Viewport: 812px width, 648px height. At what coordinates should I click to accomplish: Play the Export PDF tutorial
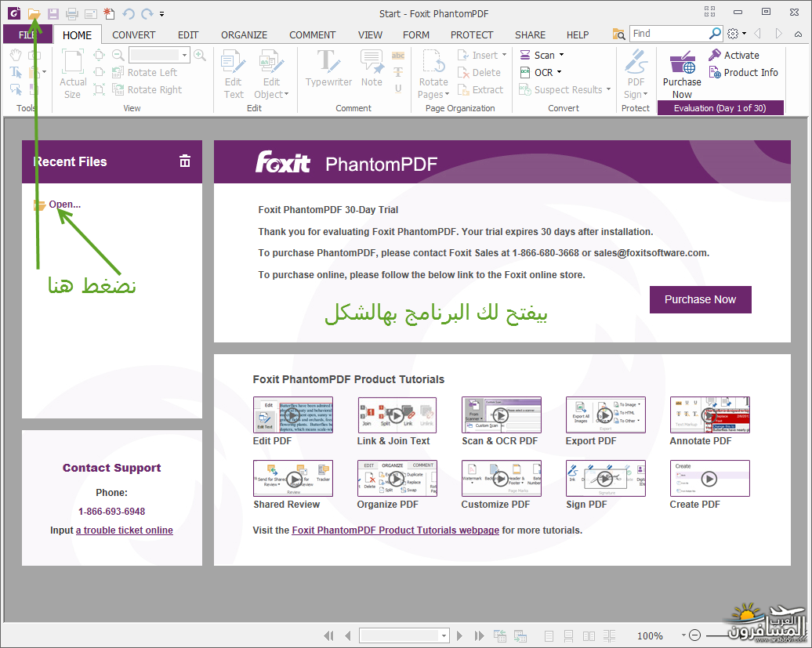click(x=605, y=415)
